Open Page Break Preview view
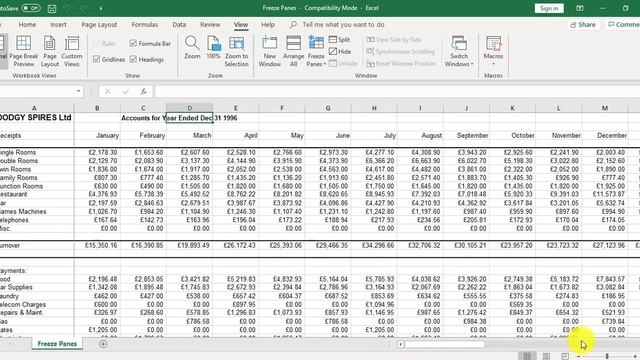The image size is (640, 360). pyautogui.click(x=23, y=51)
